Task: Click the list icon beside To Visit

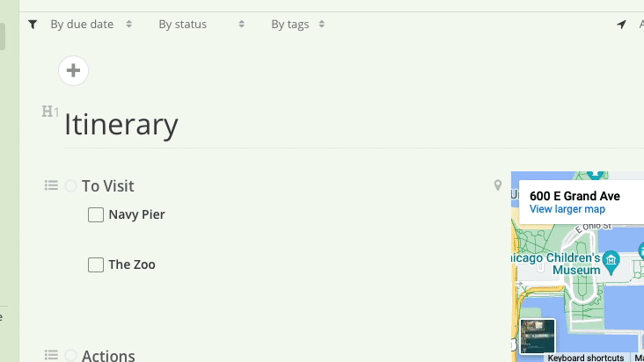Action: click(x=51, y=185)
